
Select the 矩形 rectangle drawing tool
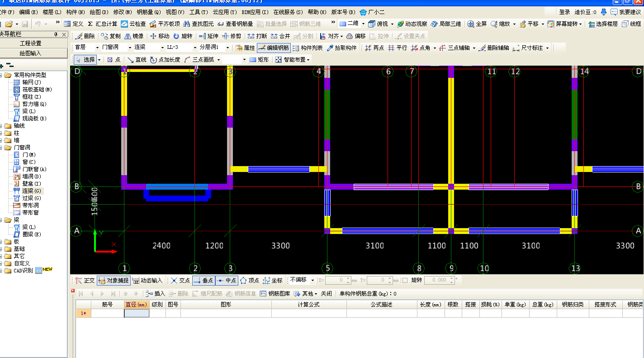(x=259, y=59)
